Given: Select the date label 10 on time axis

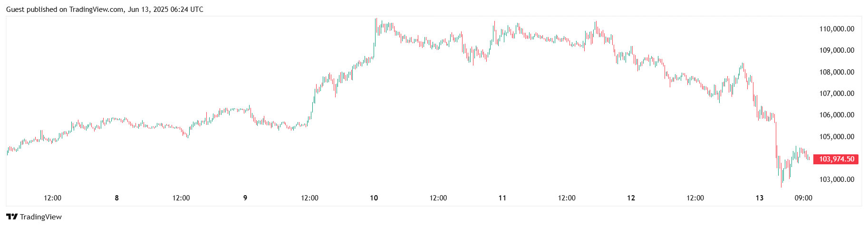Looking at the screenshot, I should coord(374,198).
